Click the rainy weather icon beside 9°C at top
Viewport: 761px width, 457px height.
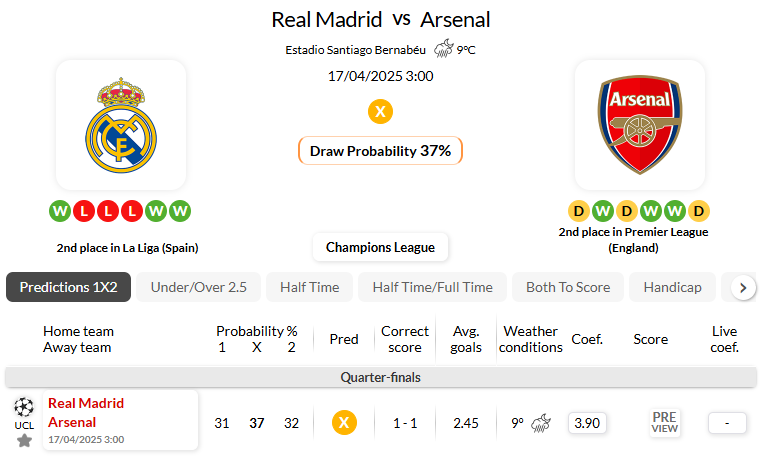(x=443, y=49)
